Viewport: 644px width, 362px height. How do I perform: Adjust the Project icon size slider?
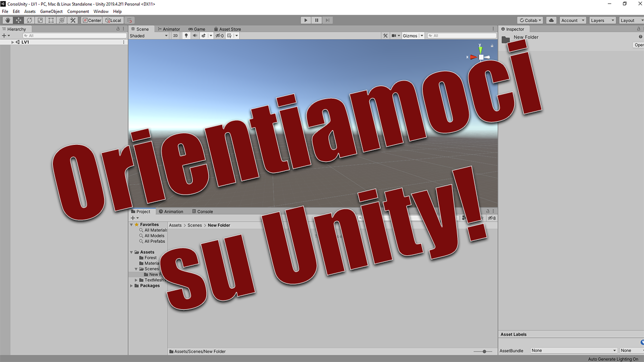point(484,351)
